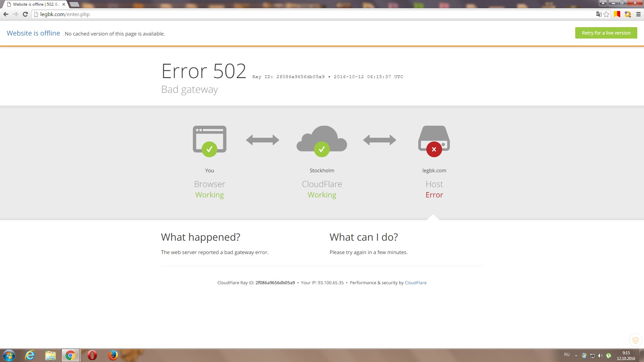Click green 'Working' under Browser
The width and height of the screenshot is (644, 362).
click(x=210, y=195)
